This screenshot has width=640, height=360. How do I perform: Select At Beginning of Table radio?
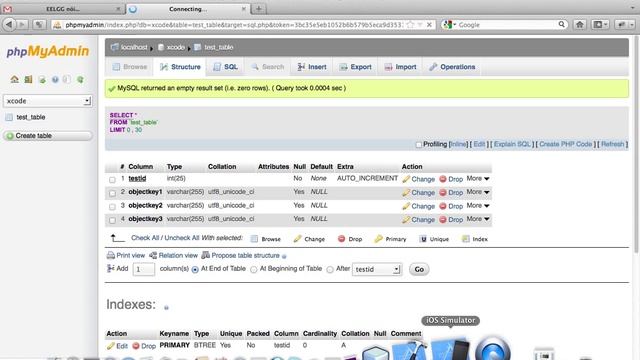[x=253, y=269]
